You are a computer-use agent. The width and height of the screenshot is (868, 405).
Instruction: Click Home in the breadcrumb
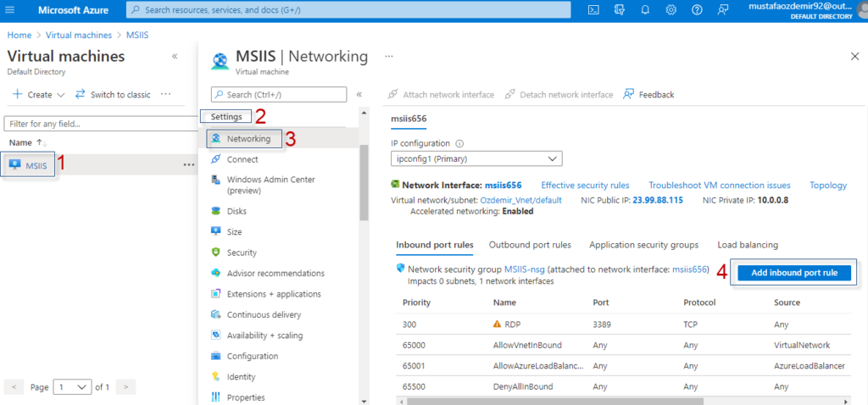point(19,35)
